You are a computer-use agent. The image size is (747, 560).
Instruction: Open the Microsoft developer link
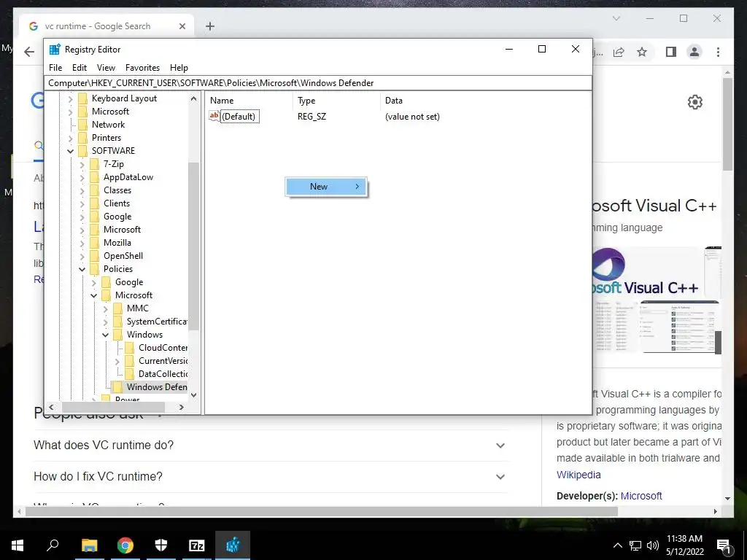pos(641,496)
